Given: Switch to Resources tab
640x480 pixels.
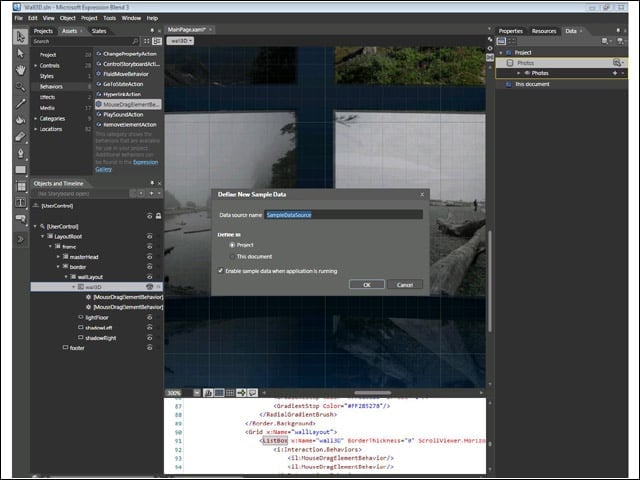Looking at the screenshot, I should pos(544,31).
